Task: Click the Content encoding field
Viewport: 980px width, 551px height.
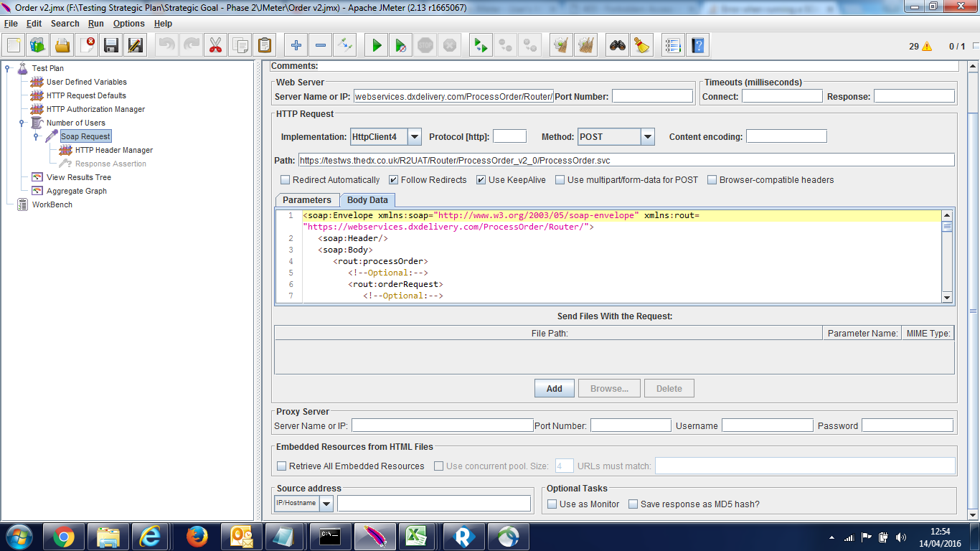Action: (786, 136)
